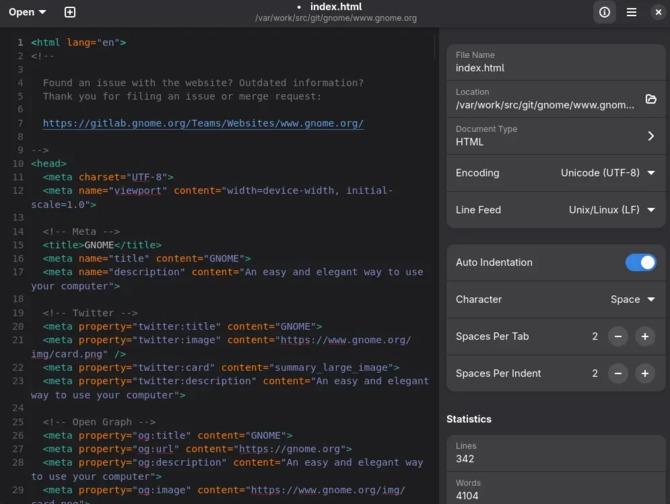Click line number 15 in the gutter

(18, 245)
